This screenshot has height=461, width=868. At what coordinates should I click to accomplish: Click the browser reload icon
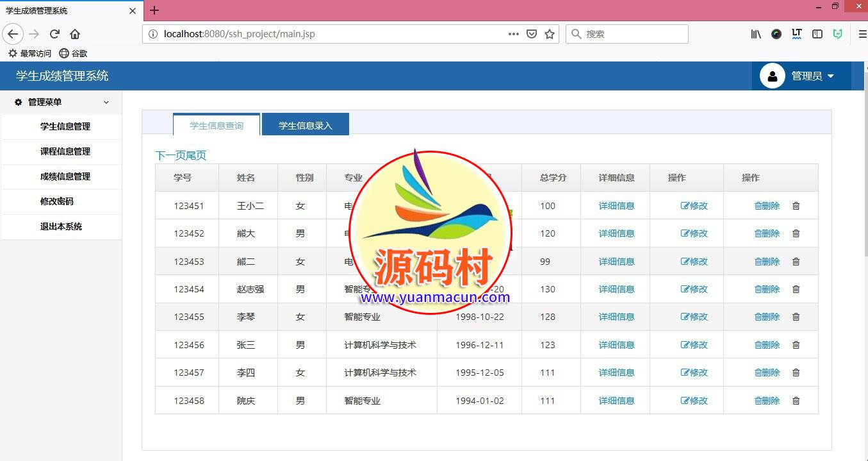tap(54, 34)
